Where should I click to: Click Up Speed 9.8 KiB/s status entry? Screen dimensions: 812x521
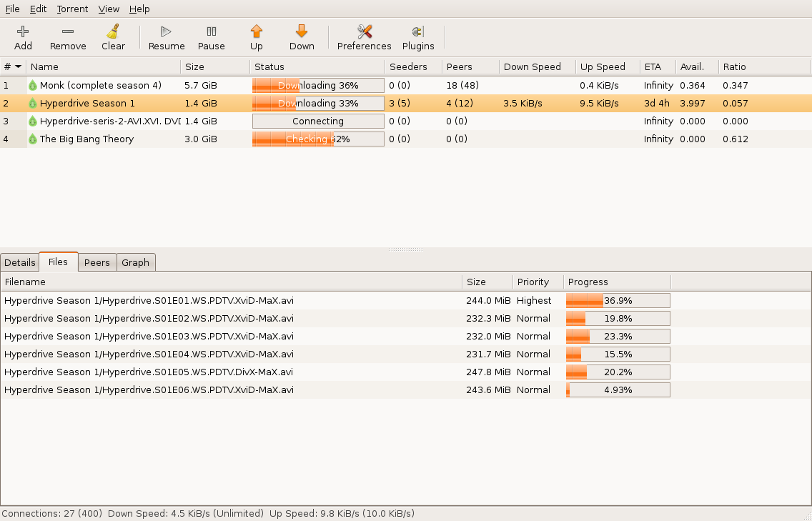click(342, 514)
